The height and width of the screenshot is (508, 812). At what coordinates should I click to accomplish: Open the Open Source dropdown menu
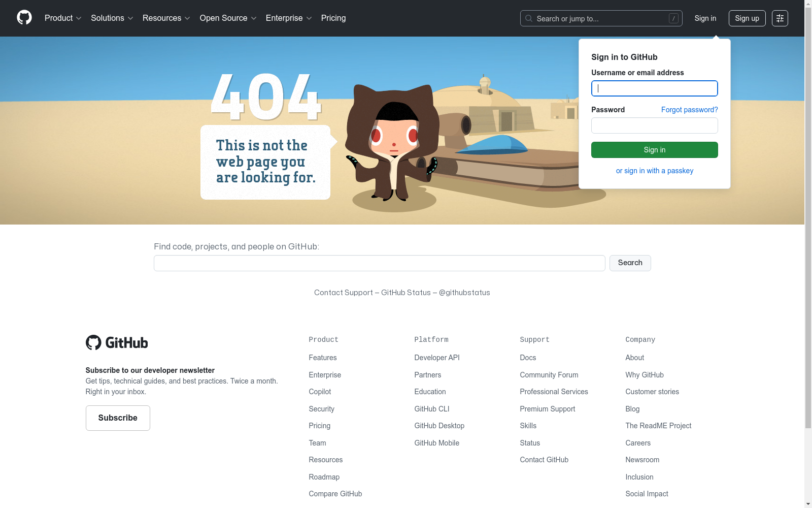[228, 18]
